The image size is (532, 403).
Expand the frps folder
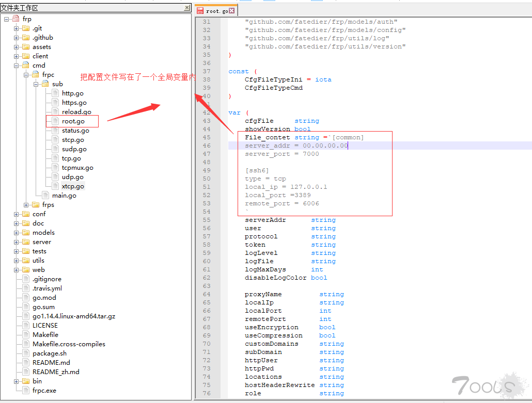pyautogui.click(x=26, y=205)
